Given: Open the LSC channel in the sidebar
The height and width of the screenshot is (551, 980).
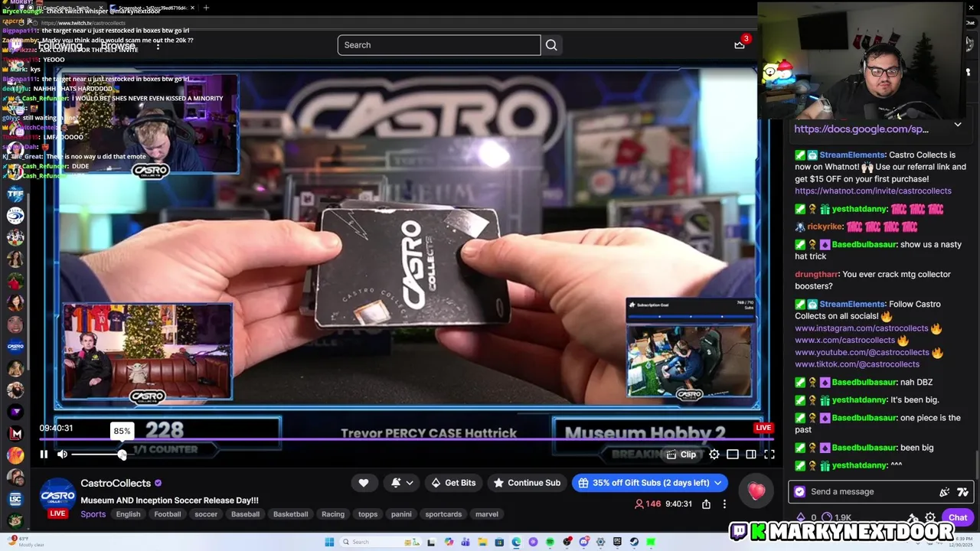Looking at the screenshot, I should pos(15,499).
